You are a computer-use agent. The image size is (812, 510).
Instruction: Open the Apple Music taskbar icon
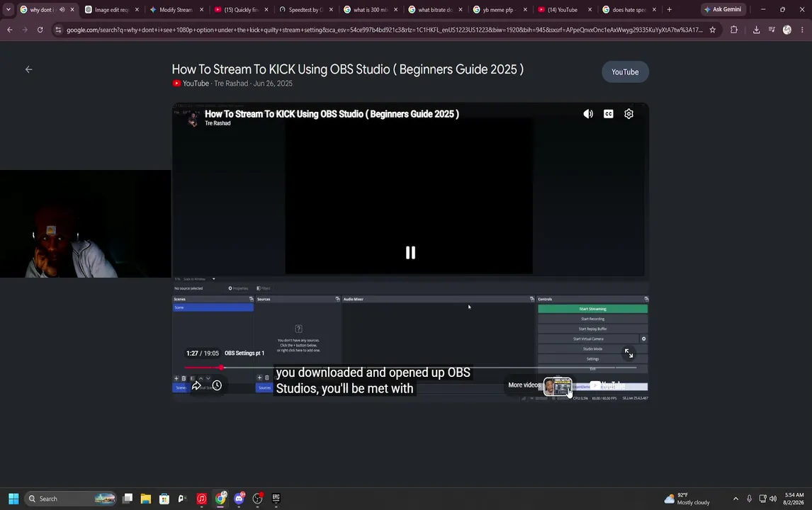click(x=201, y=499)
